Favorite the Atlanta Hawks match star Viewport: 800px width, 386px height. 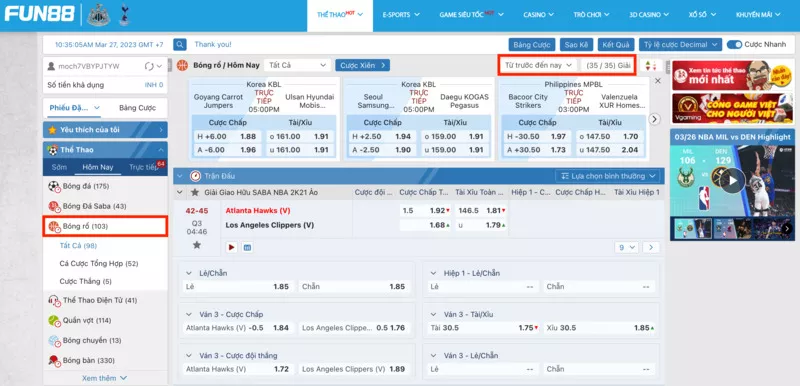[x=196, y=245]
